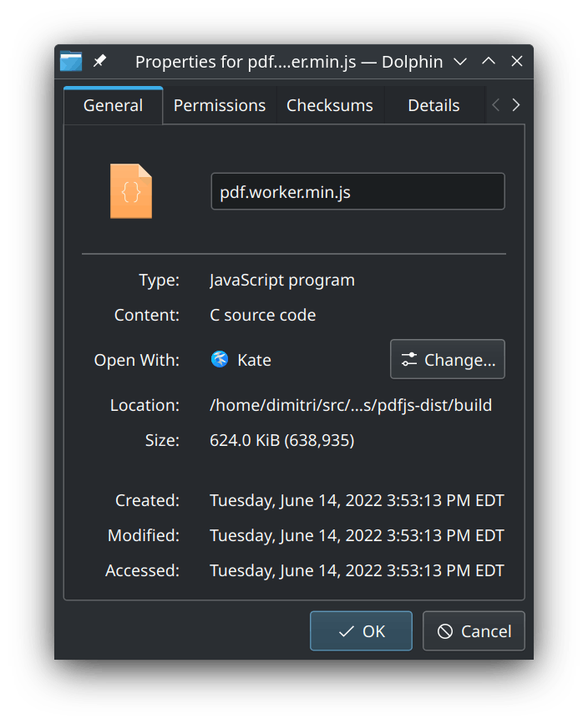Click the pin icon in the title bar
Image resolution: width=588 pixels, height=724 pixels.
[99, 62]
